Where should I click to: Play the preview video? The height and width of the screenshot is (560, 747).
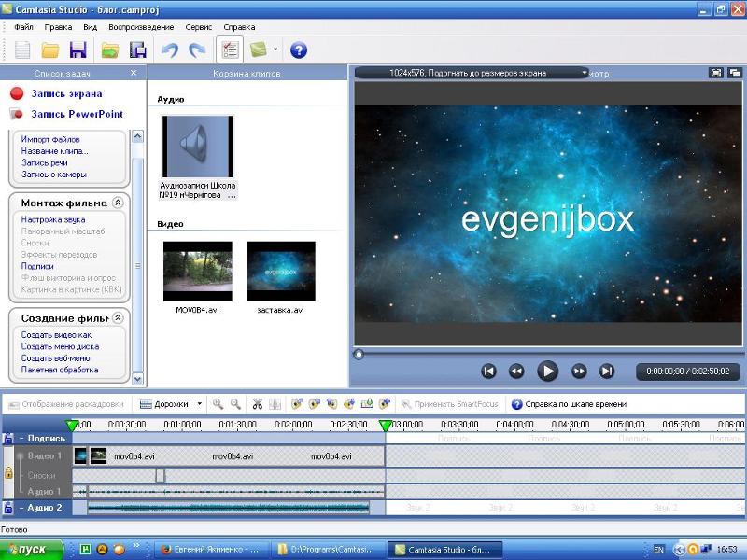click(548, 371)
